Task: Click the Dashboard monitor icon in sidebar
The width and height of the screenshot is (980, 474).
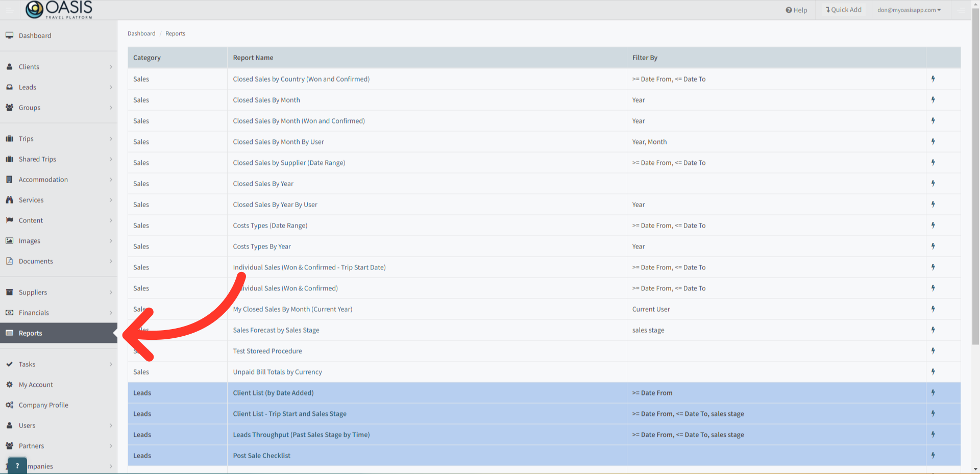Action: [x=9, y=36]
